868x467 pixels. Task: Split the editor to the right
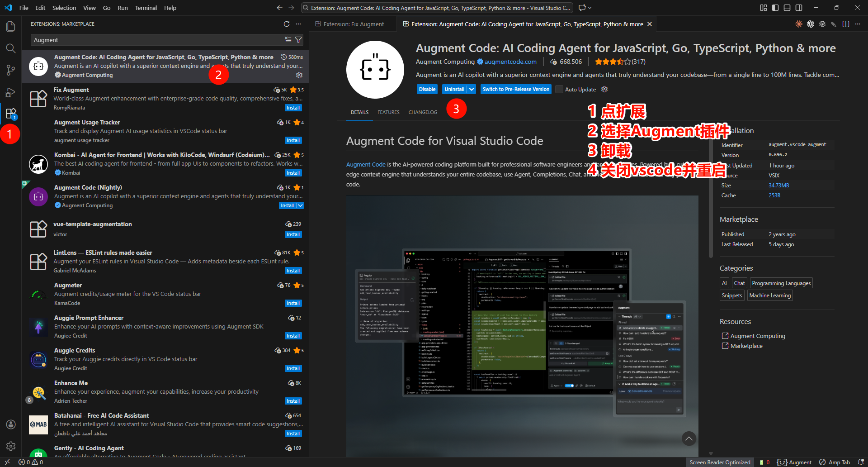tap(846, 24)
